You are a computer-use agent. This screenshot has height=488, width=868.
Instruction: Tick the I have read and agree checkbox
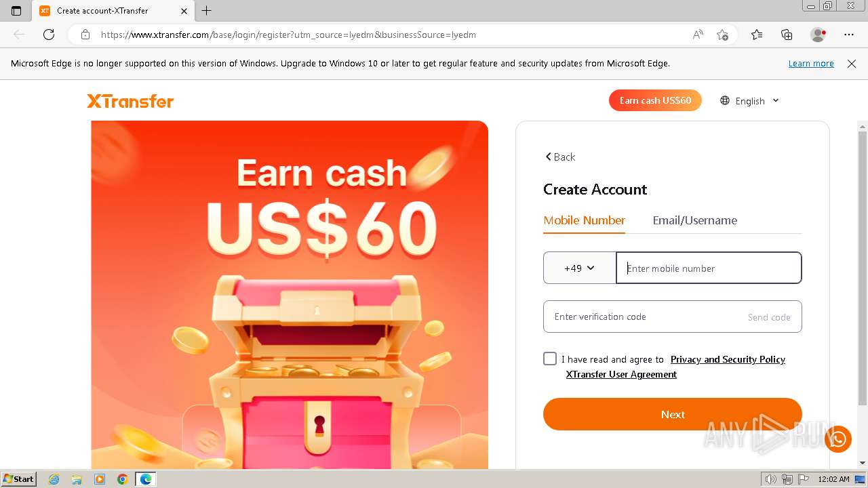pyautogui.click(x=550, y=359)
